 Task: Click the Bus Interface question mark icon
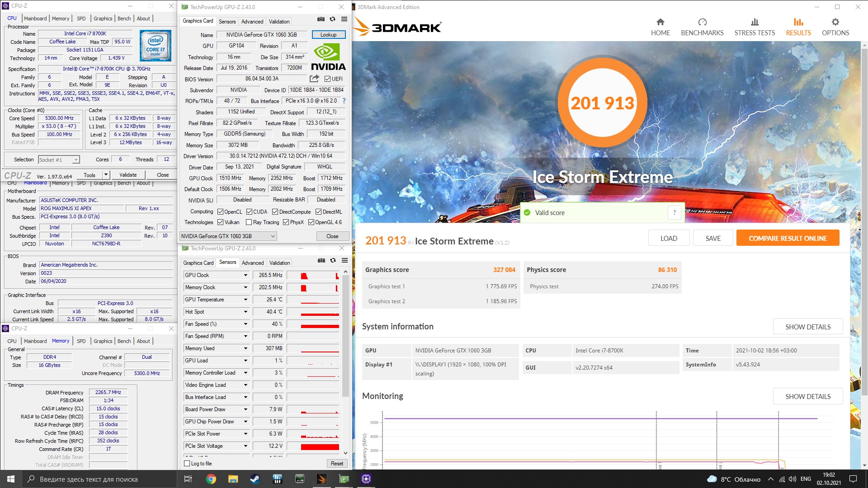[344, 101]
